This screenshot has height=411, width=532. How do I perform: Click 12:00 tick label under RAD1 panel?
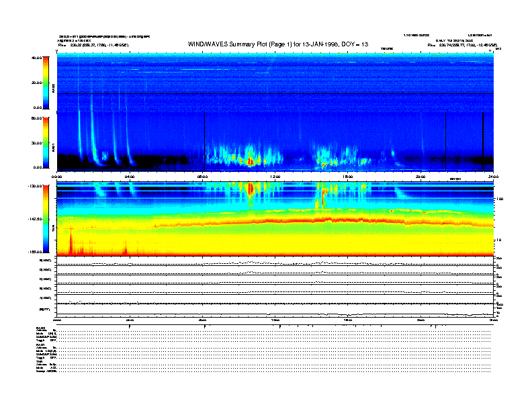[275, 177]
